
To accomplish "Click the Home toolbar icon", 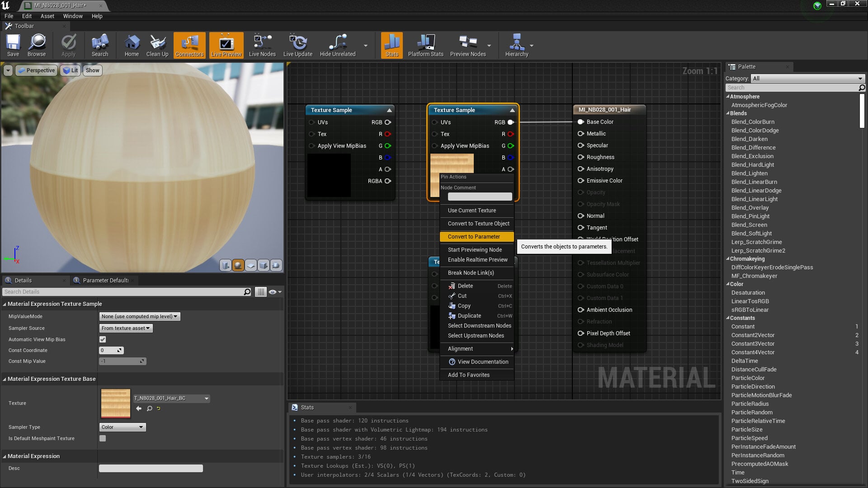I will [x=132, y=45].
